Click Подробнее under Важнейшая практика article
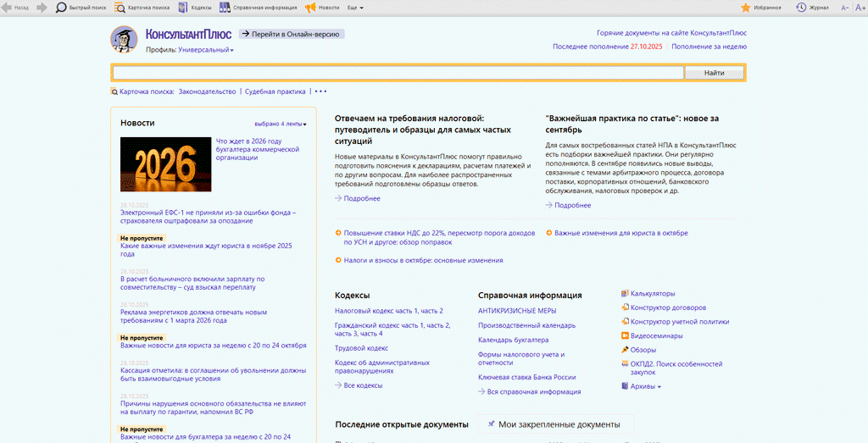 click(573, 205)
